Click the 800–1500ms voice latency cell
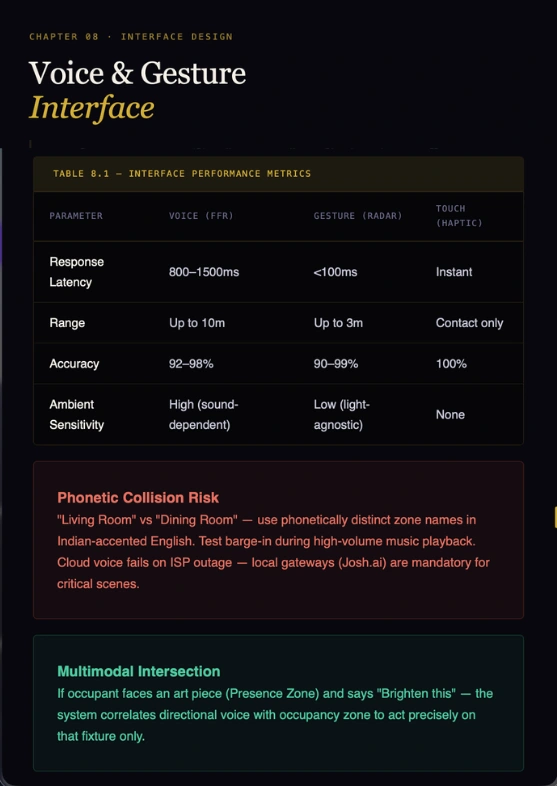 pyautogui.click(x=204, y=272)
